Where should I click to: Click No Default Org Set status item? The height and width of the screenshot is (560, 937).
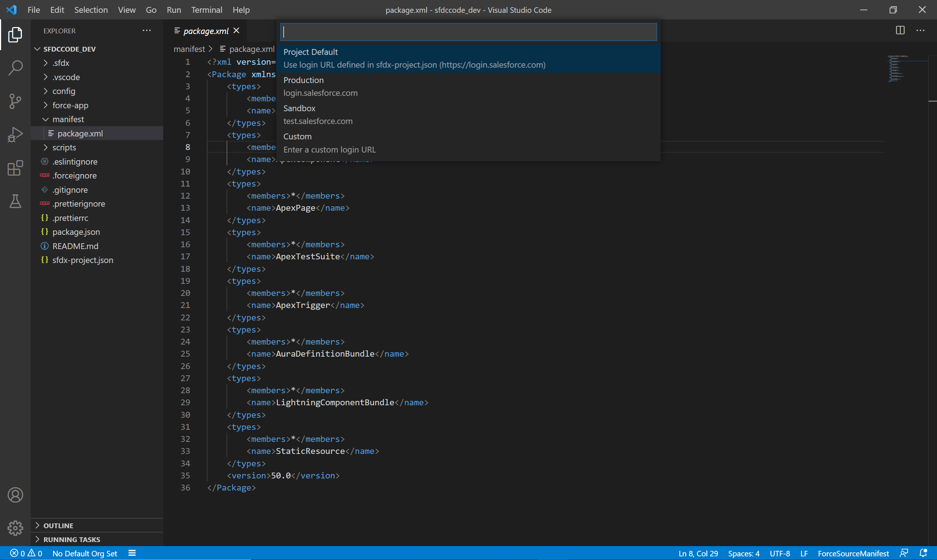[85, 553]
